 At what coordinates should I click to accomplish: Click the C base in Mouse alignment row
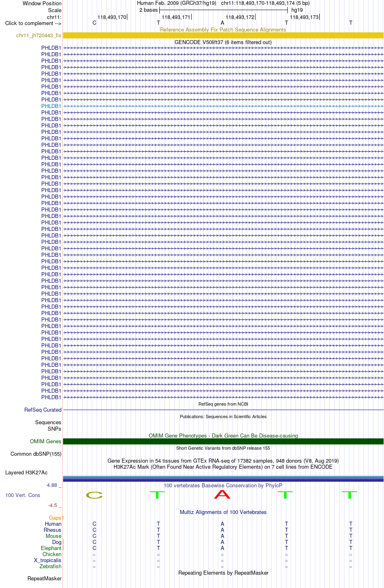tap(95, 536)
